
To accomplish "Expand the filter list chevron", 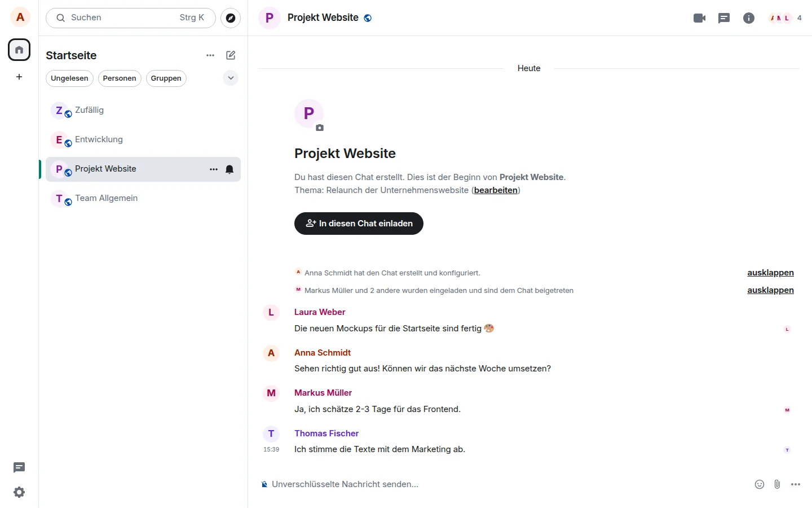I will [231, 78].
